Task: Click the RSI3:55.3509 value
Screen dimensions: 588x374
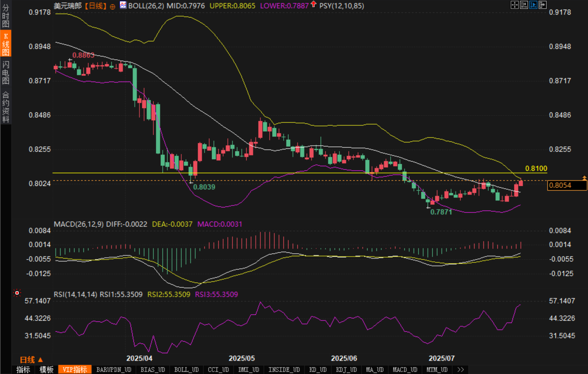Action: pos(216,295)
